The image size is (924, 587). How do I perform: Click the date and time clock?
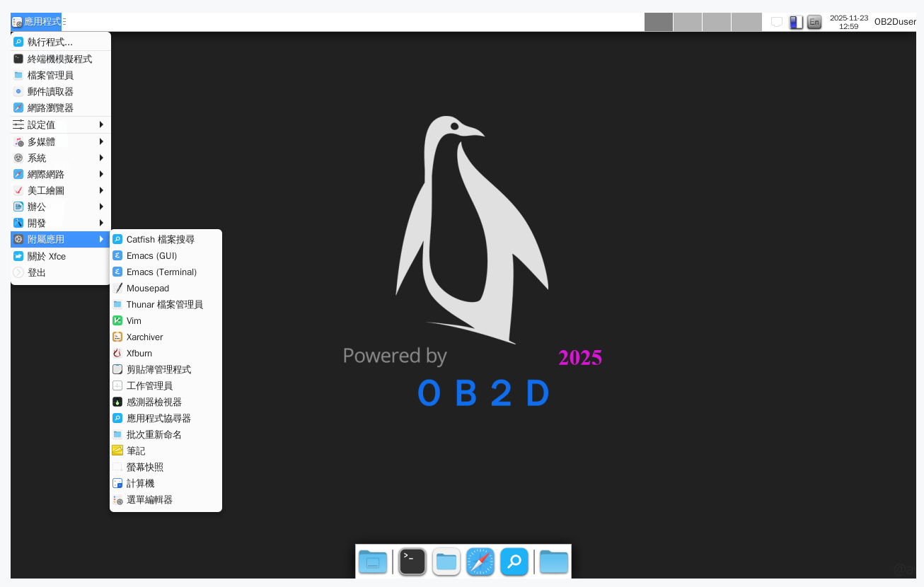click(848, 22)
